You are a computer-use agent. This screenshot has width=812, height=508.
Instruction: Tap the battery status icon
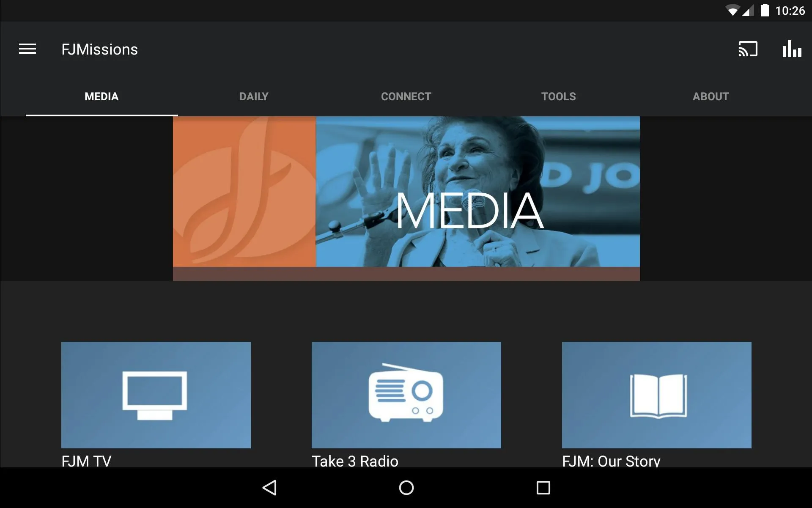click(765, 10)
